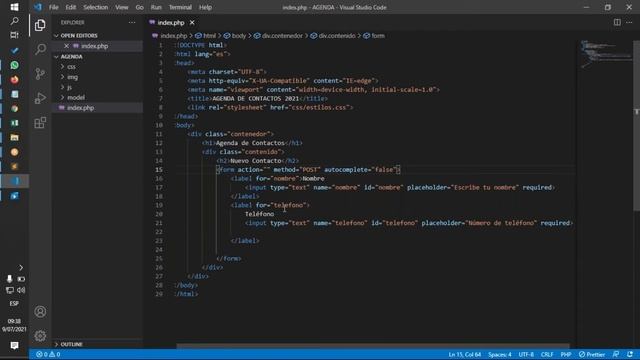Close the index.php editor tab

[192, 22]
